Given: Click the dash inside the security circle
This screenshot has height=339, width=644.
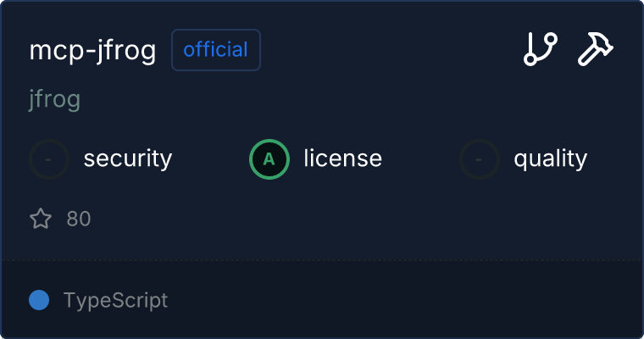Looking at the screenshot, I should (x=49, y=158).
